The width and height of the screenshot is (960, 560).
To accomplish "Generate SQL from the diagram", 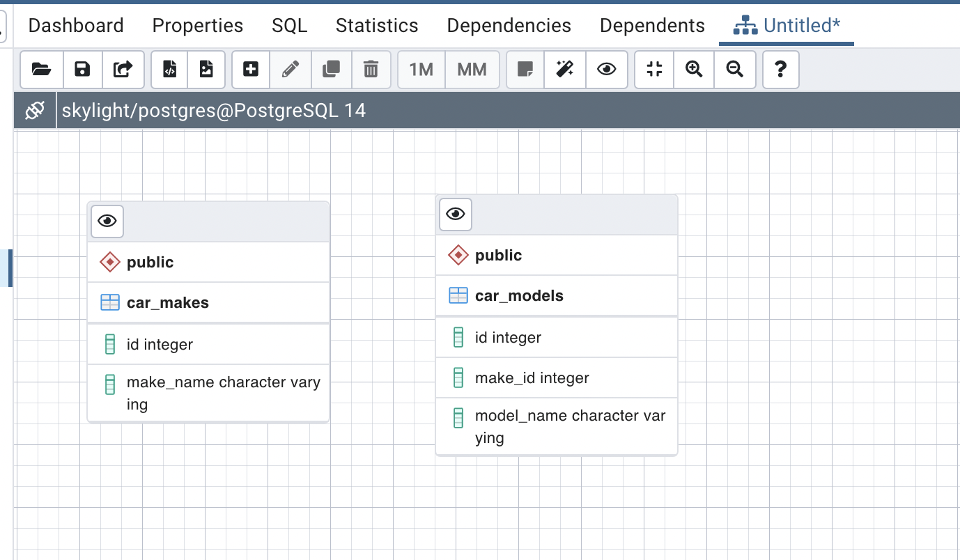I will 170,70.
